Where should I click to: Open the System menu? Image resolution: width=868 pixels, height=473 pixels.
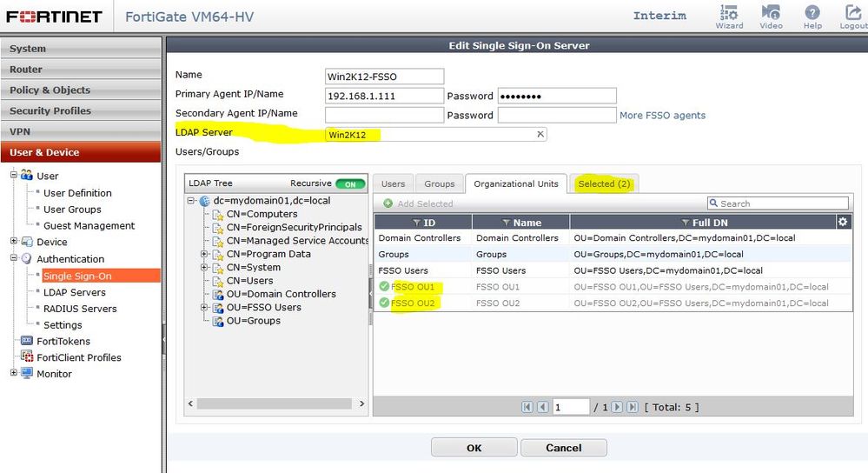coord(81,49)
